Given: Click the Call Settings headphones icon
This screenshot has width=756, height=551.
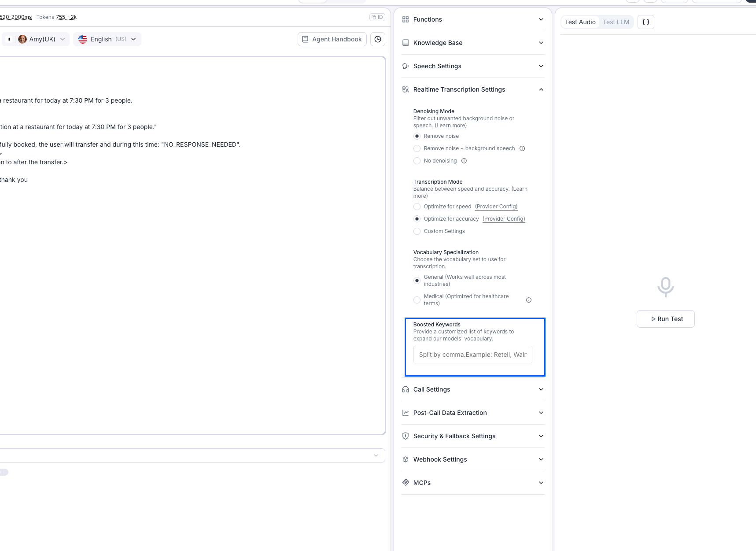Looking at the screenshot, I should 406,389.
